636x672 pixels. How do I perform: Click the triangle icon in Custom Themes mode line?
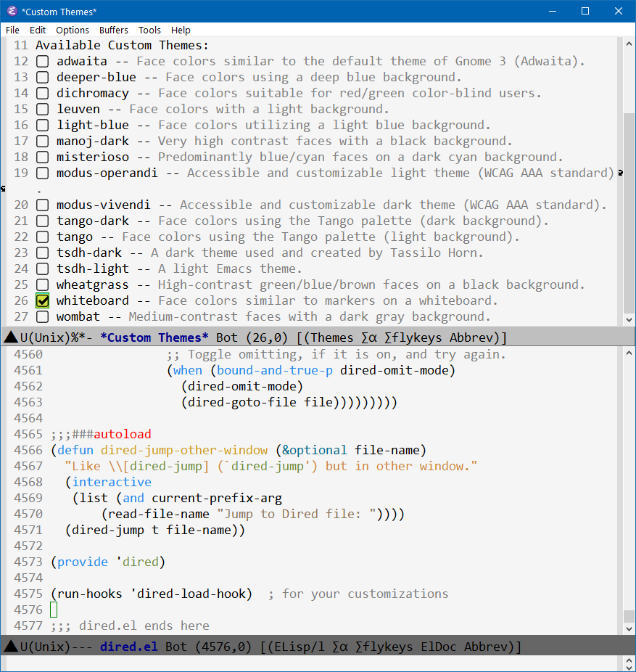tap(11, 337)
